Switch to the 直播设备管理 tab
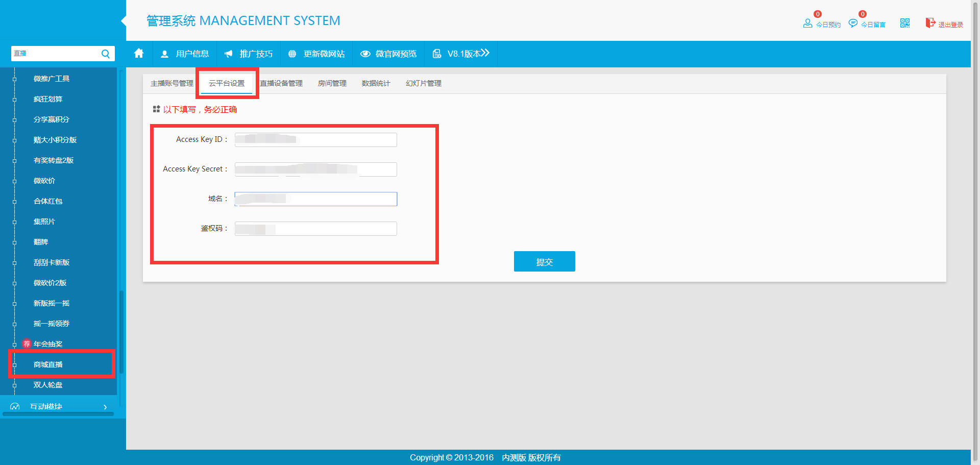Screen dimensions: 980x465 pyautogui.click(x=281, y=83)
